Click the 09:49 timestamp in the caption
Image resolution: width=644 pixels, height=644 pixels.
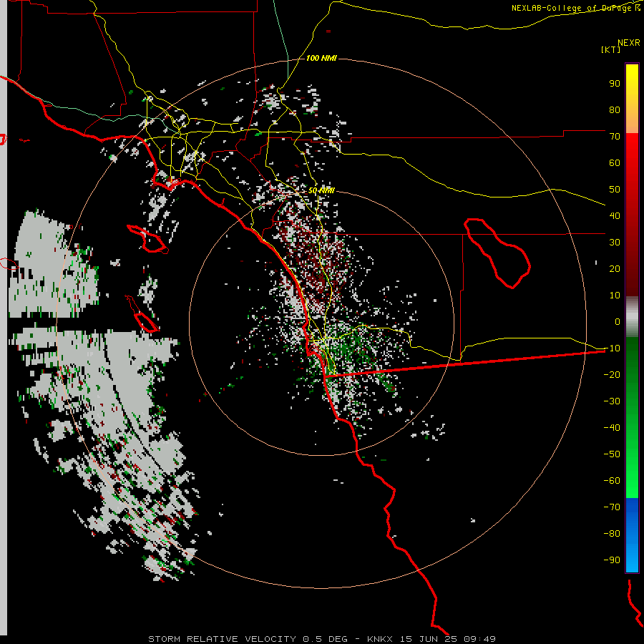(x=480, y=639)
